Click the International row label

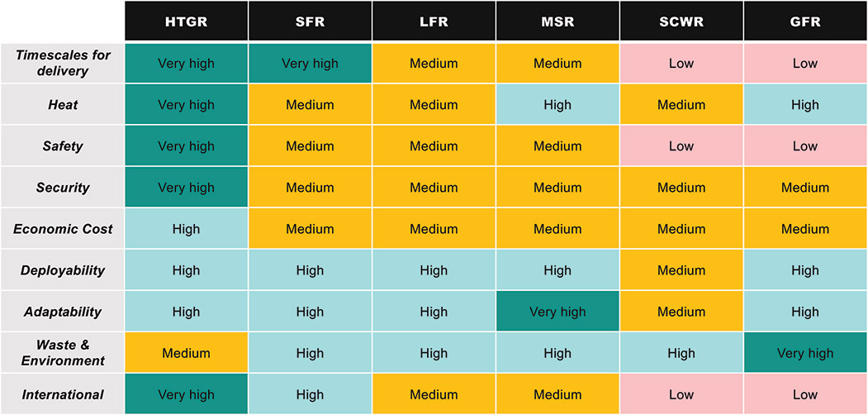click(63, 394)
